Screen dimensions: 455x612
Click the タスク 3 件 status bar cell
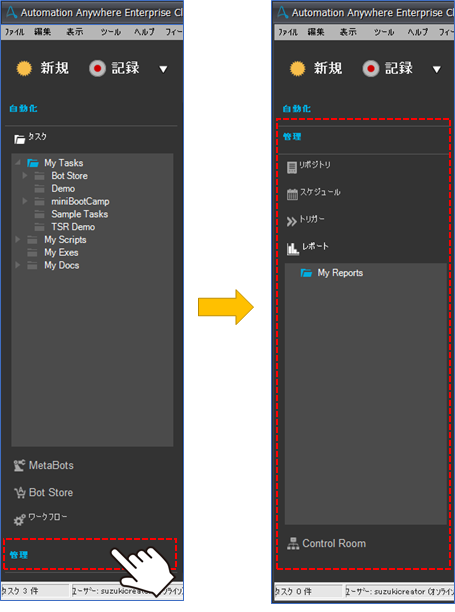[35, 591]
